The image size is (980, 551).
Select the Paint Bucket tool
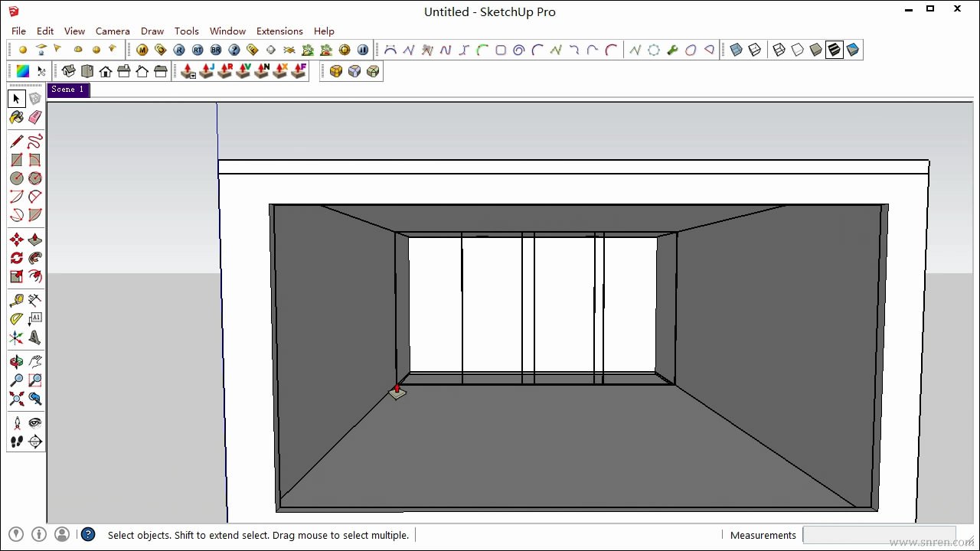coord(16,117)
